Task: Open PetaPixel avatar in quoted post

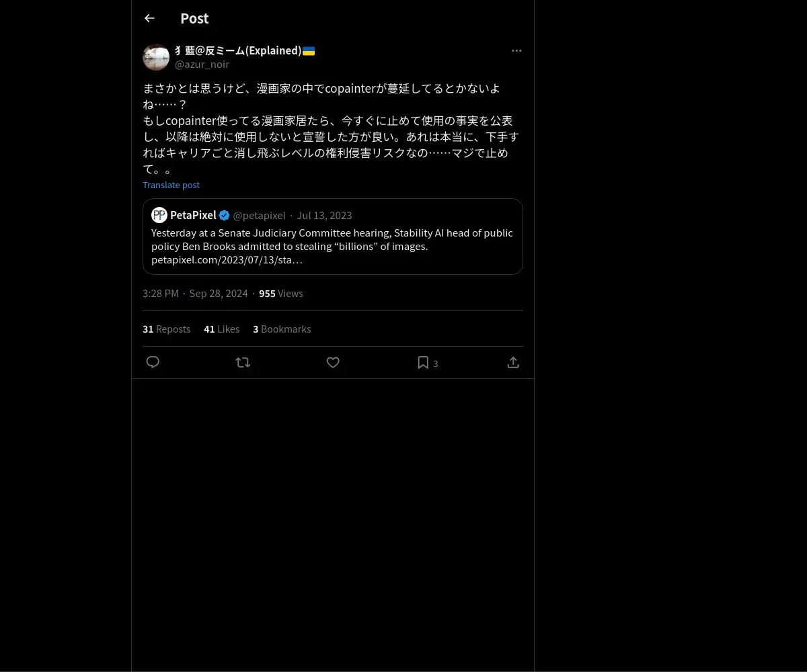Action: pos(159,215)
